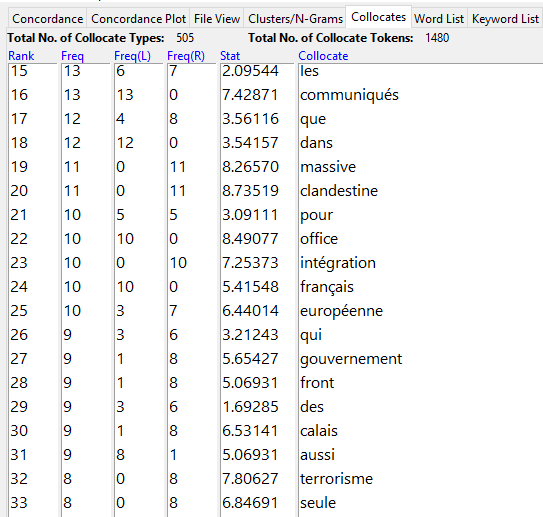The width and height of the screenshot is (543, 517).
Task: Select the collocate word 'communiqués'
Action: pyautogui.click(x=349, y=95)
